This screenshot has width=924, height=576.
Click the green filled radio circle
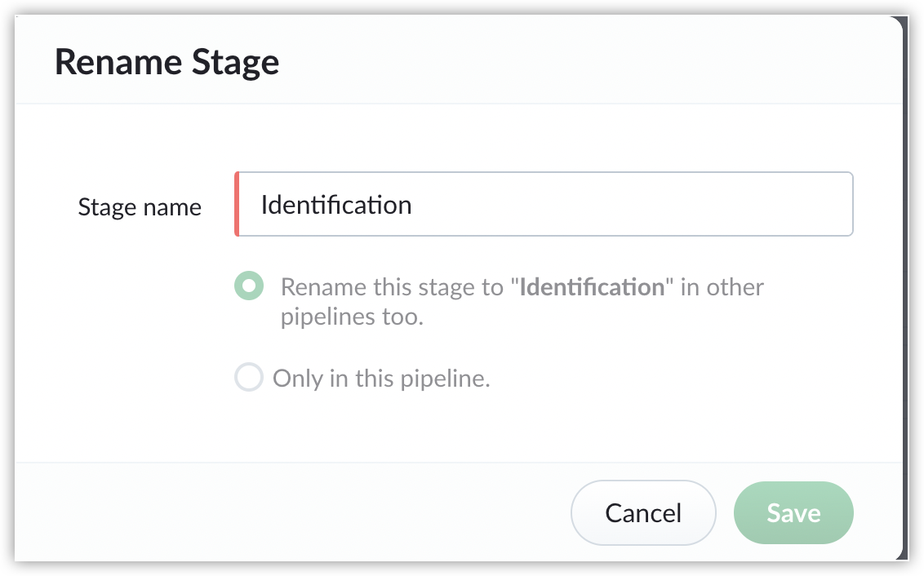coord(249,286)
